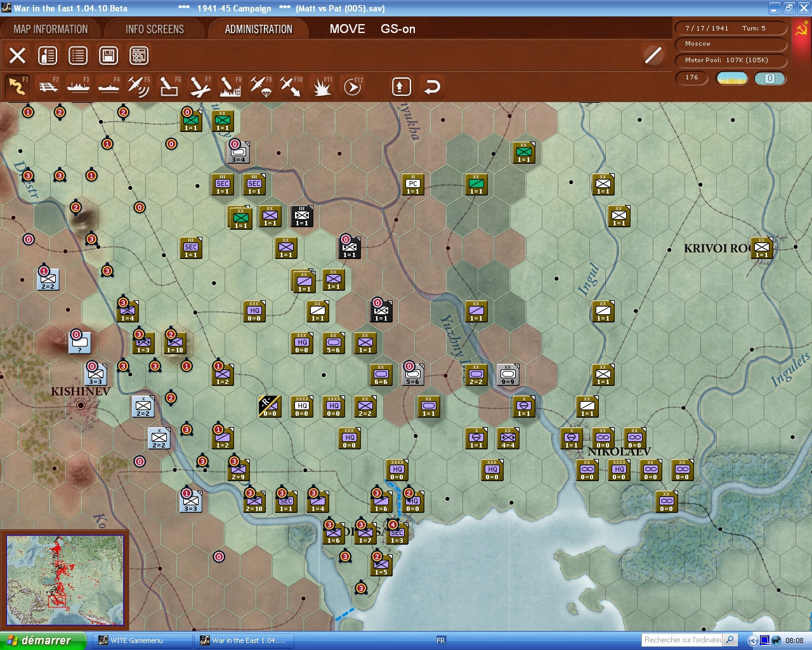
Task: Select the F9 air transport mode icon
Action: pyautogui.click(x=261, y=86)
